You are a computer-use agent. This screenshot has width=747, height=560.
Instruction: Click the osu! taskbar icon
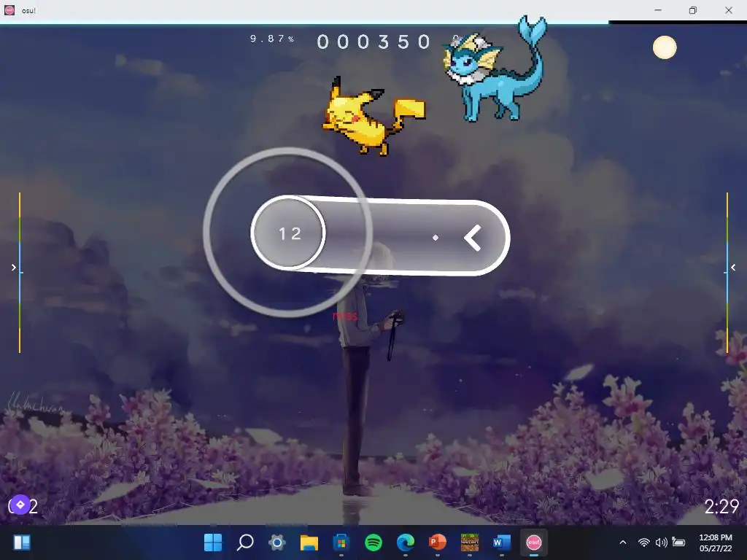click(x=533, y=542)
